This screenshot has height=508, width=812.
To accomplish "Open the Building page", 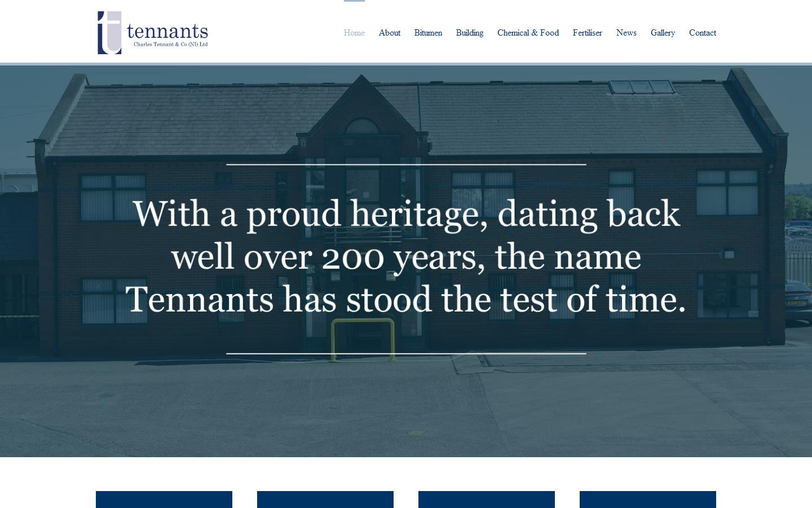I will [x=470, y=33].
